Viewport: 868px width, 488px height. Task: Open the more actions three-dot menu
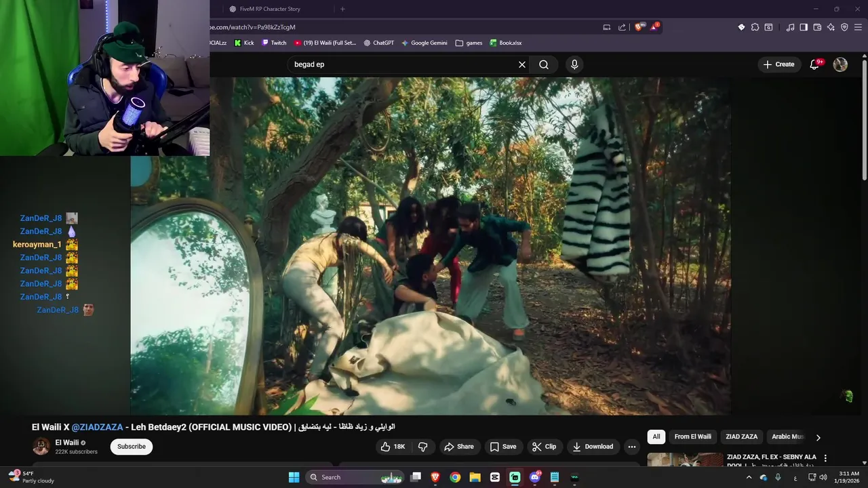coord(632,447)
